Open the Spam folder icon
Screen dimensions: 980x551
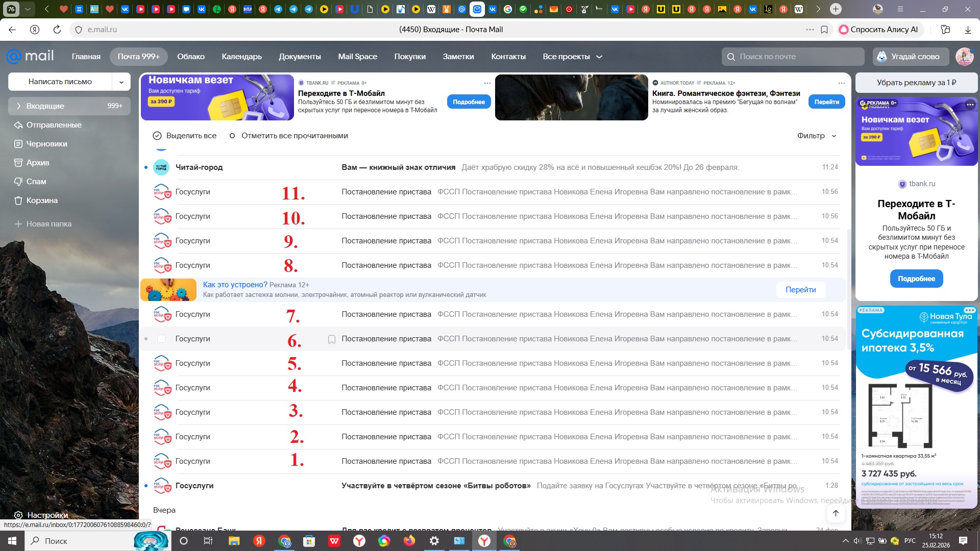coord(18,182)
